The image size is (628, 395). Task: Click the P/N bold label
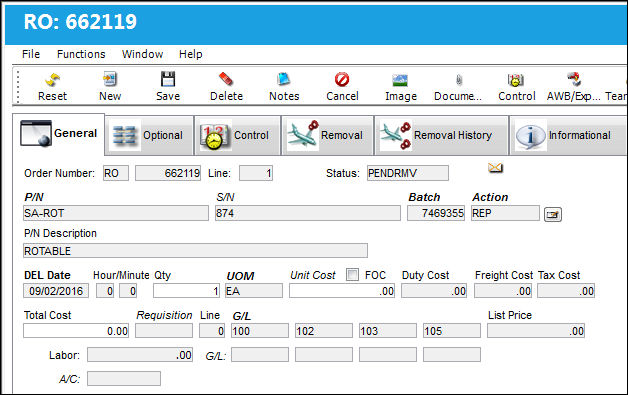coord(34,197)
